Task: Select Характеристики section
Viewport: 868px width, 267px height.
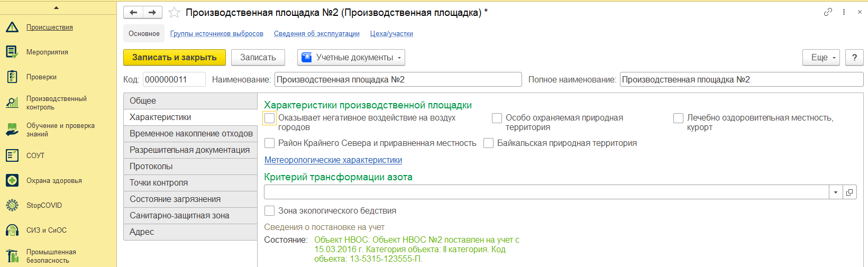Action: click(x=190, y=117)
